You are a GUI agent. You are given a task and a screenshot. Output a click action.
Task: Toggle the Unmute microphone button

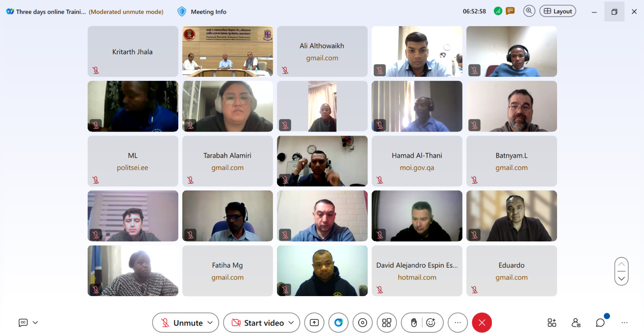click(182, 323)
